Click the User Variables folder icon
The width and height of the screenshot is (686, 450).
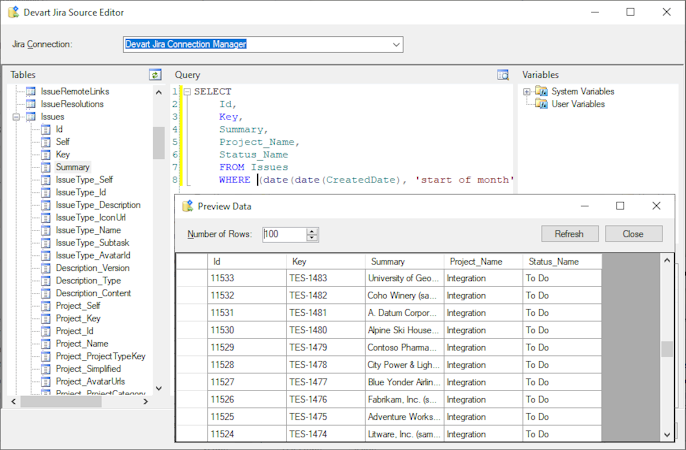541,104
